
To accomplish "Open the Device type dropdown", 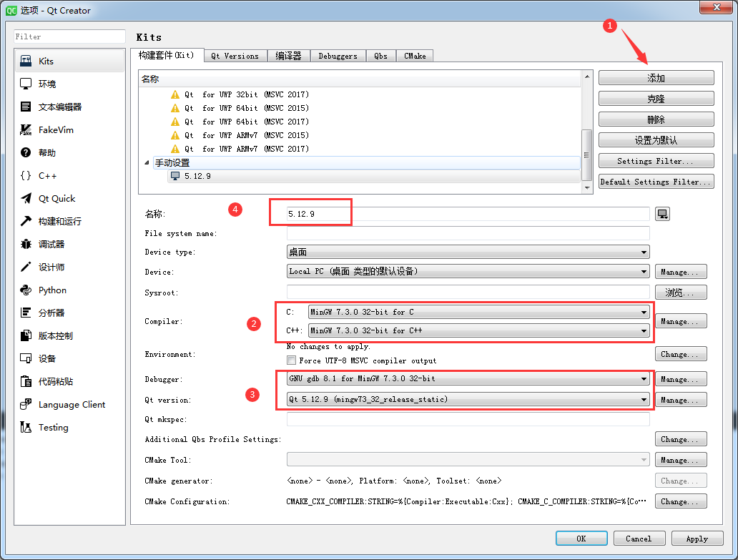I will click(468, 252).
